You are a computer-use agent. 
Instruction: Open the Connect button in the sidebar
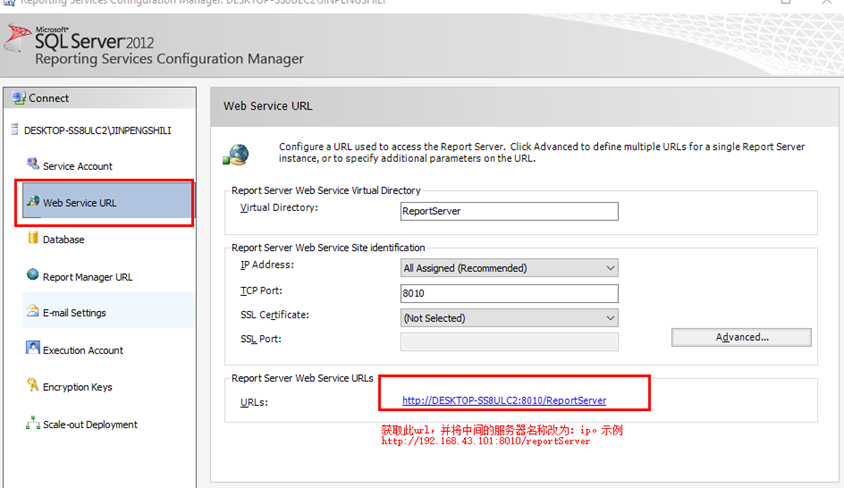coord(100,98)
